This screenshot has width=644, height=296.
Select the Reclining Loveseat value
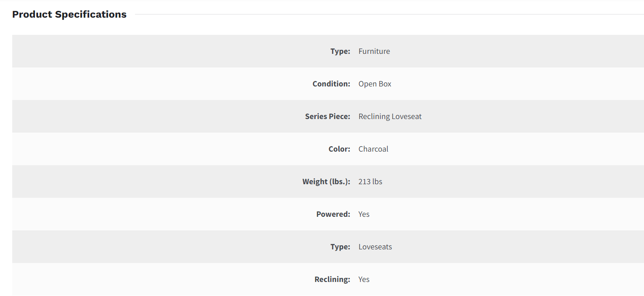389,116
